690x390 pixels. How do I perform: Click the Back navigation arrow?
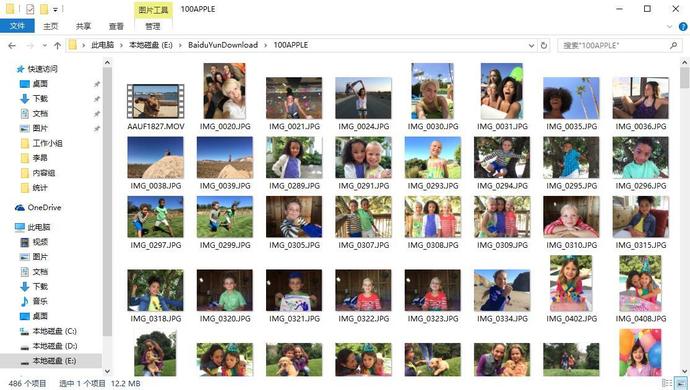[12, 45]
